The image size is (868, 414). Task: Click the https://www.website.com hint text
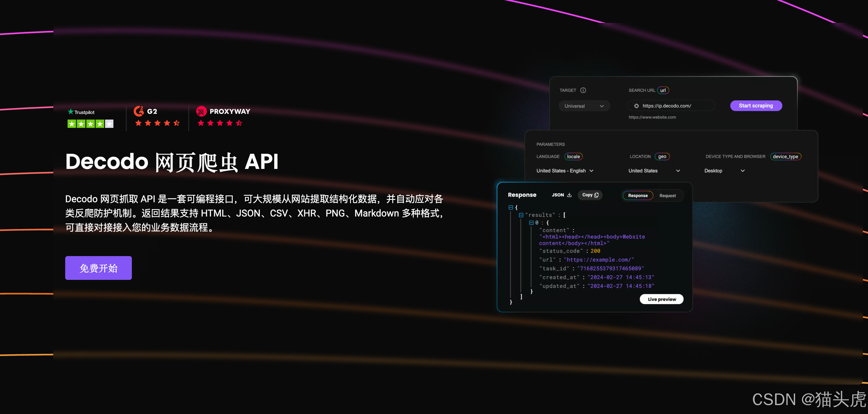(x=652, y=117)
